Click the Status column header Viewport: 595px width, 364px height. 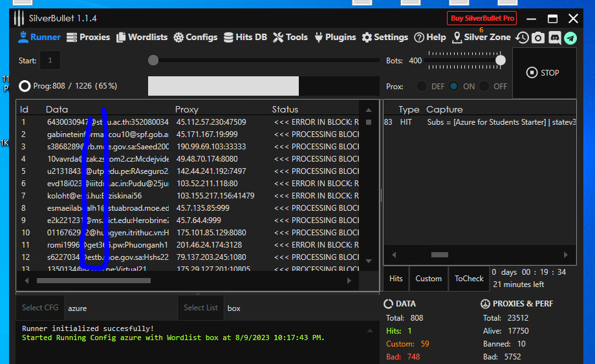coord(285,109)
